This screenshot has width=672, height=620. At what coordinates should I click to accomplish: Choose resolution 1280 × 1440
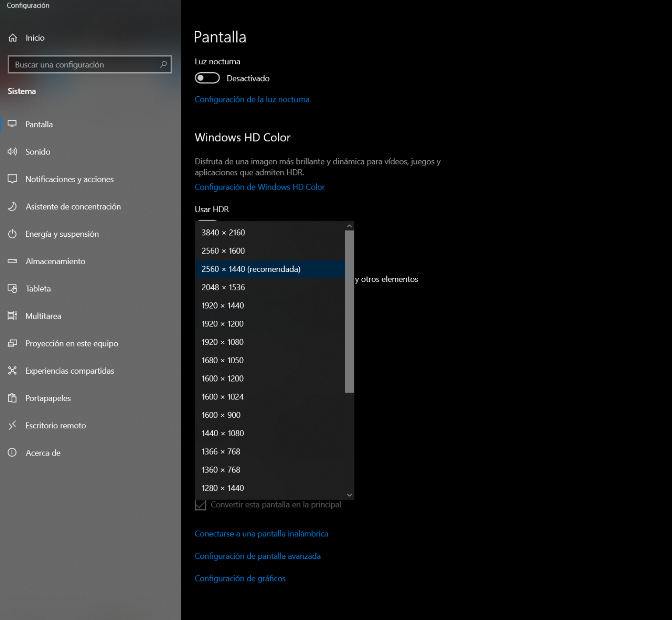point(270,488)
